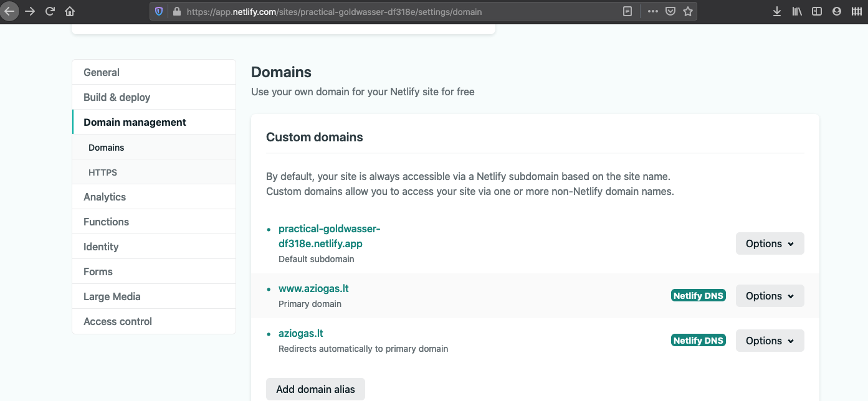This screenshot has height=401, width=868.
Task: Open the tracking protection shield icon
Action: click(x=158, y=11)
